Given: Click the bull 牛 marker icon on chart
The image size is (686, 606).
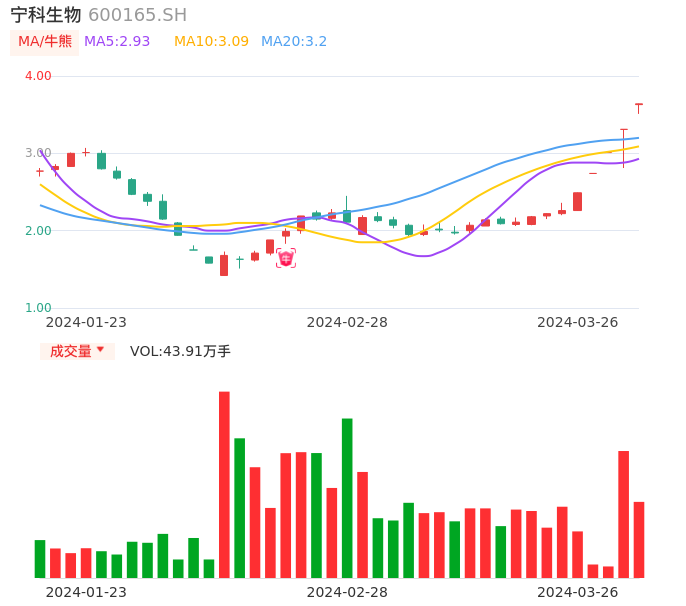Looking at the screenshot, I should click(x=286, y=258).
